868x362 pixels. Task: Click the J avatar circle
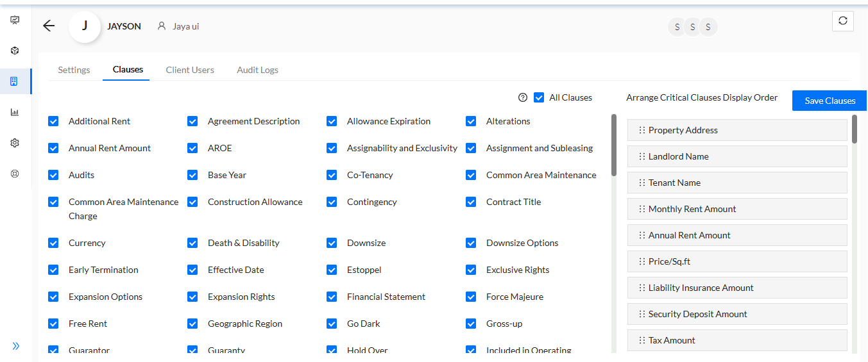click(85, 26)
